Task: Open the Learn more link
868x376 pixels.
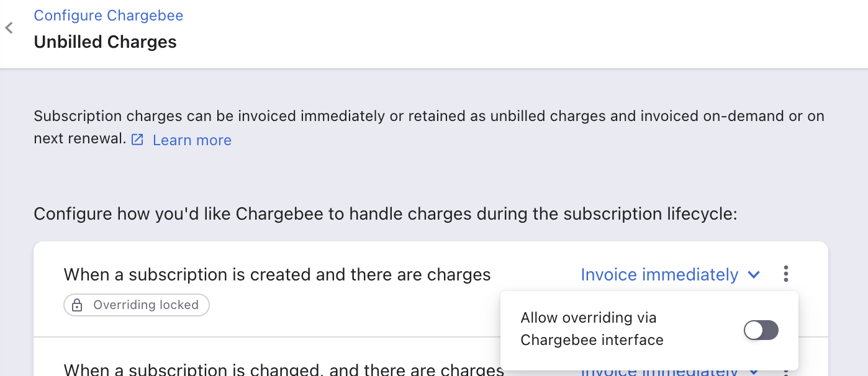Action: click(x=192, y=140)
